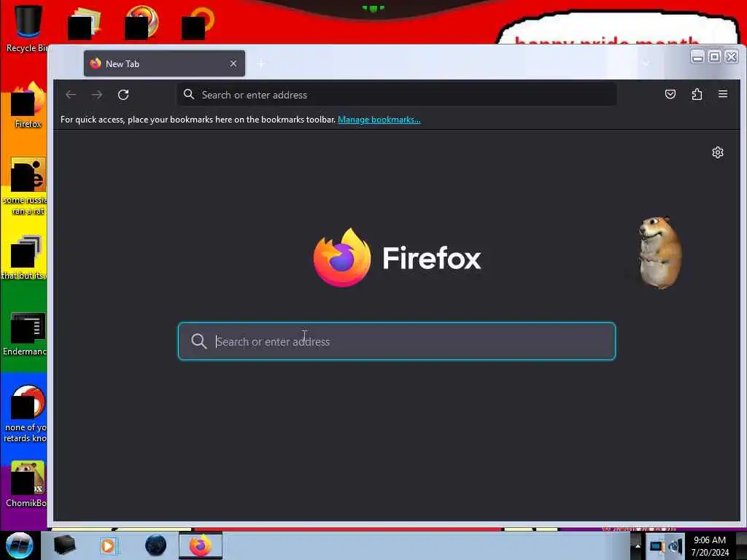
Task: Select the Endermanc desktop icon
Action: click(26, 334)
